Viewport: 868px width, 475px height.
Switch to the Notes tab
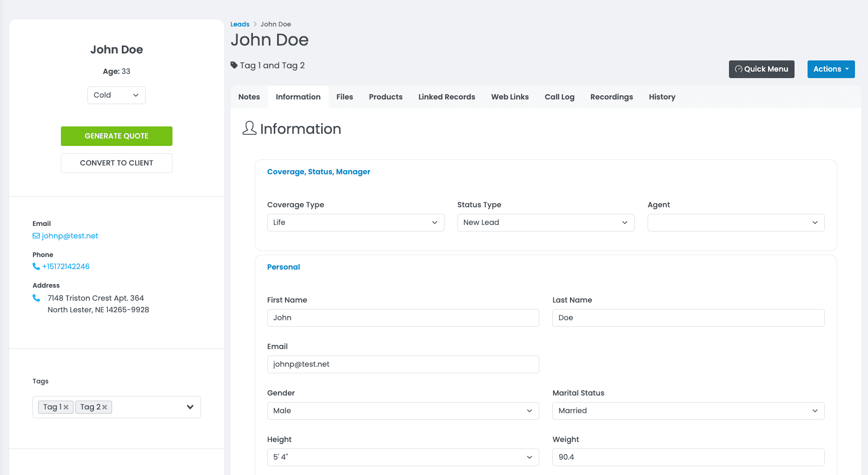[x=249, y=97]
